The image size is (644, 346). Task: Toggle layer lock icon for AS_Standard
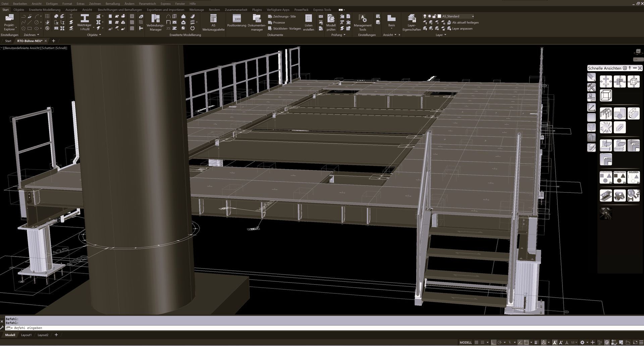coord(434,16)
